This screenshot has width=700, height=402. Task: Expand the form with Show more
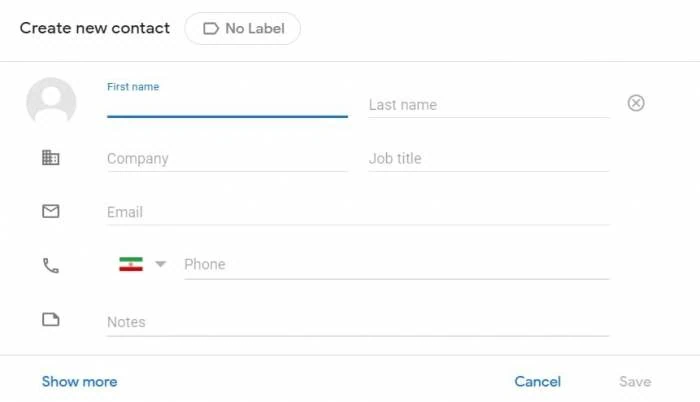click(79, 381)
